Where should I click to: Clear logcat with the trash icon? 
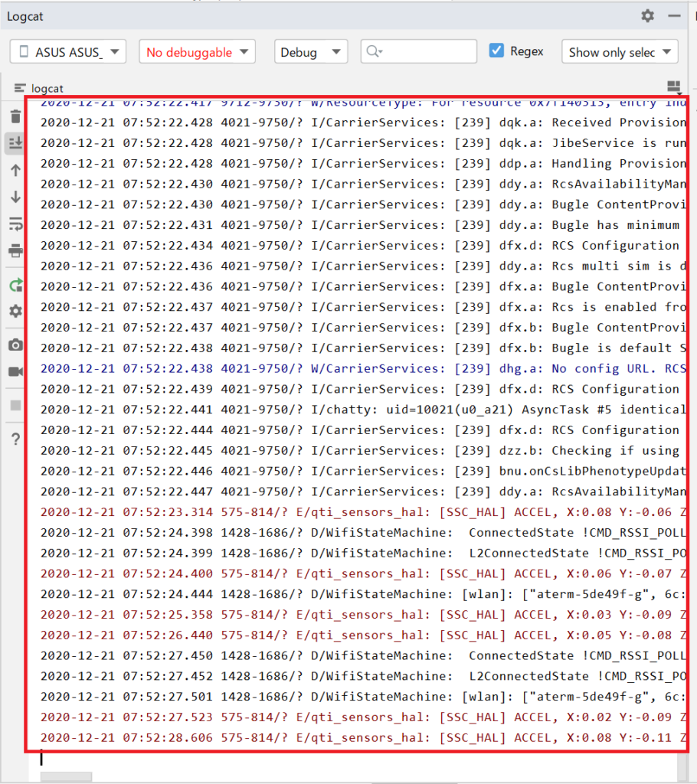15,116
